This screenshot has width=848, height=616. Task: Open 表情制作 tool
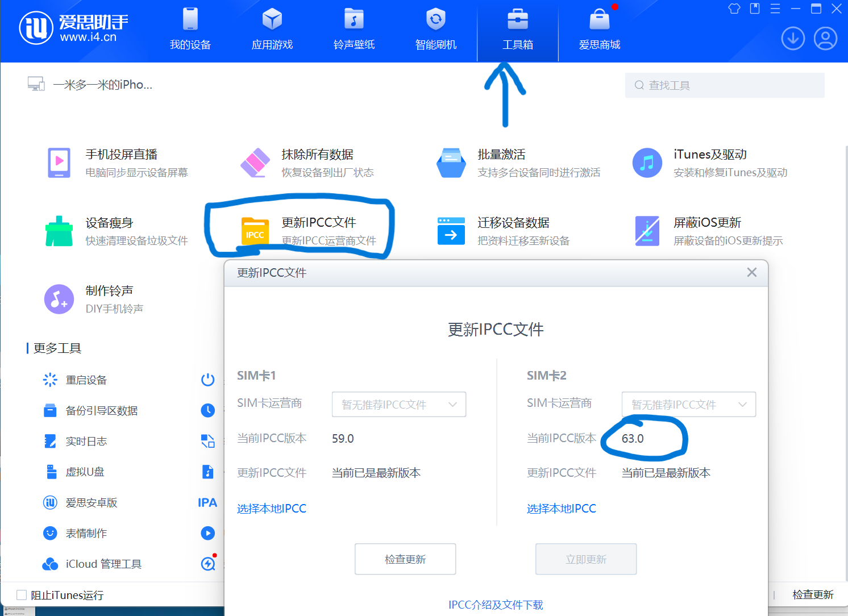pos(75,533)
